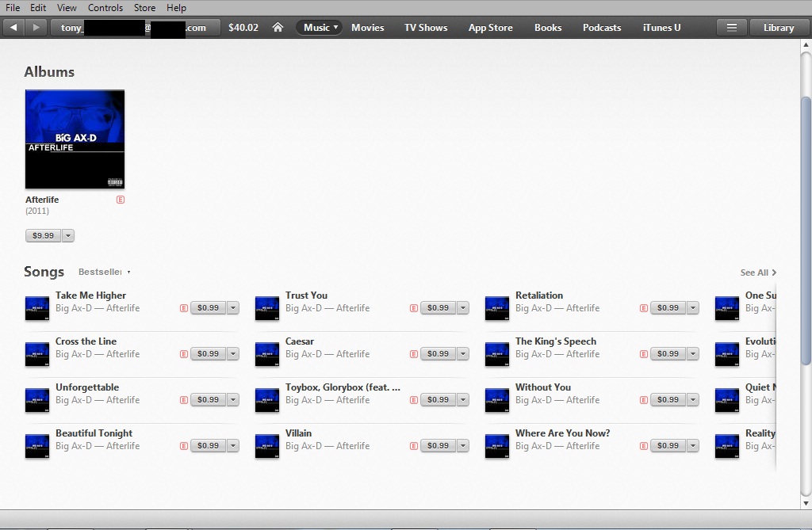This screenshot has width=812, height=530.
Task: Go to the App Store section
Action: [x=490, y=28]
